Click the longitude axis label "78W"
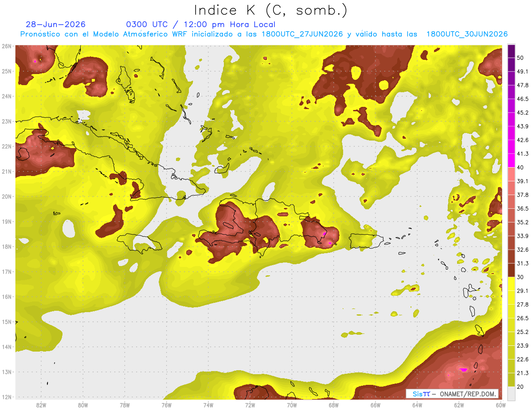Image resolution: width=532 pixels, height=411 pixels. 125,405
